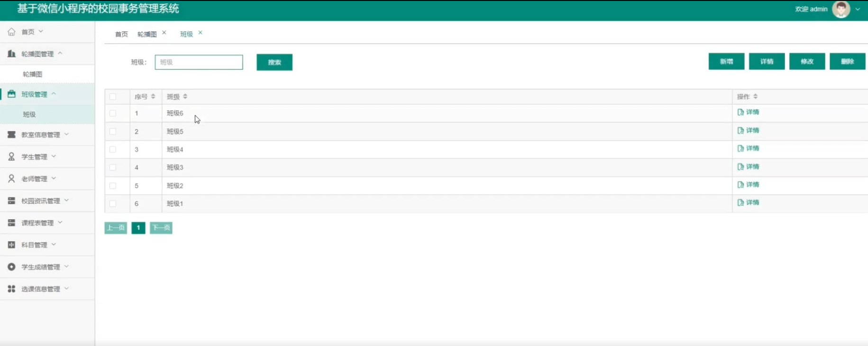
Task: Open 班级 submenu item in sidebar
Action: [x=29, y=114]
